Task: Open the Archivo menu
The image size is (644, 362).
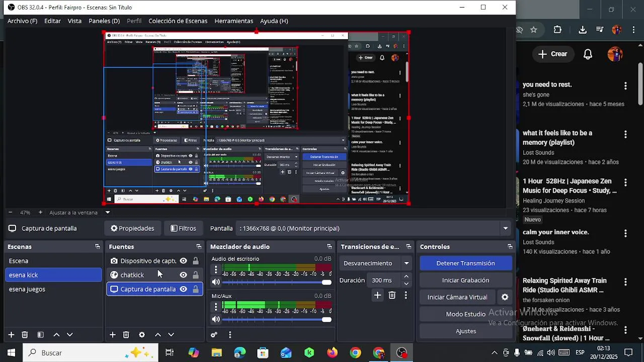Action: (22, 21)
